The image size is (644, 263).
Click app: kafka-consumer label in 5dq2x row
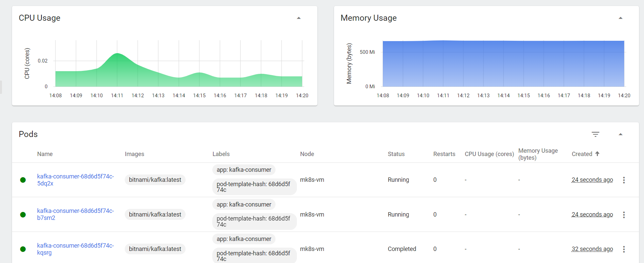tap(244, 170)
